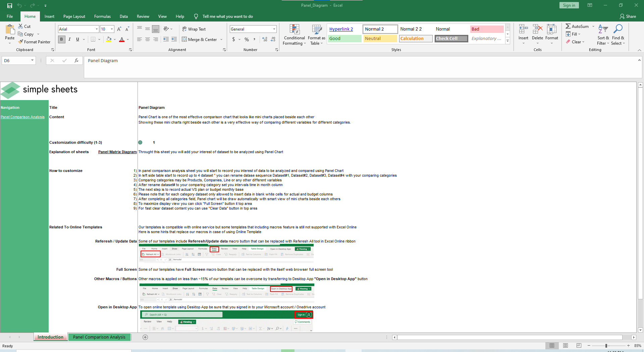The height and width of the screenshot is (352, 644).
Task: Toggle Underline formatting
Action: (x=77, y=39)
